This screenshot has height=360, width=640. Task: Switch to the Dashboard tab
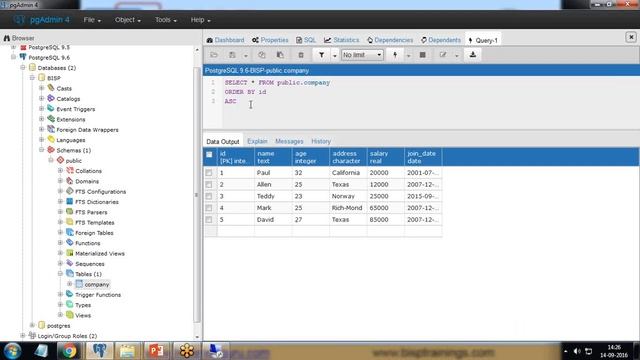(225, 40)
